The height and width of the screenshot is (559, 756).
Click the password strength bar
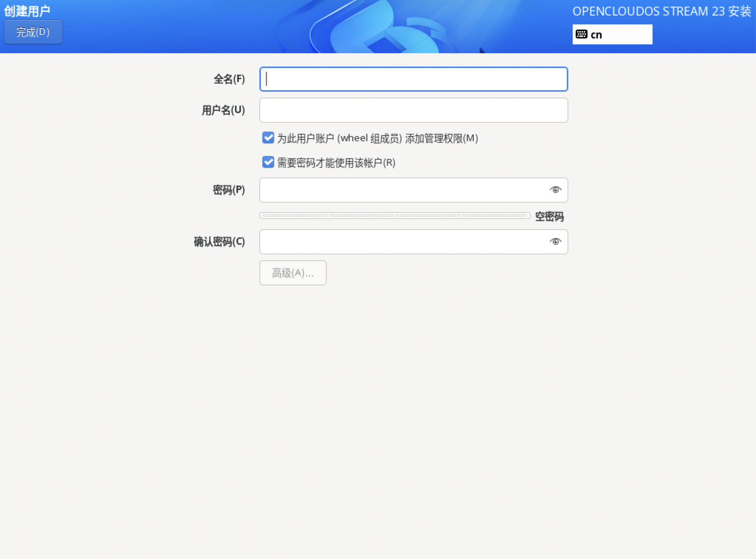pyautogui.click(x=395, y=216)
